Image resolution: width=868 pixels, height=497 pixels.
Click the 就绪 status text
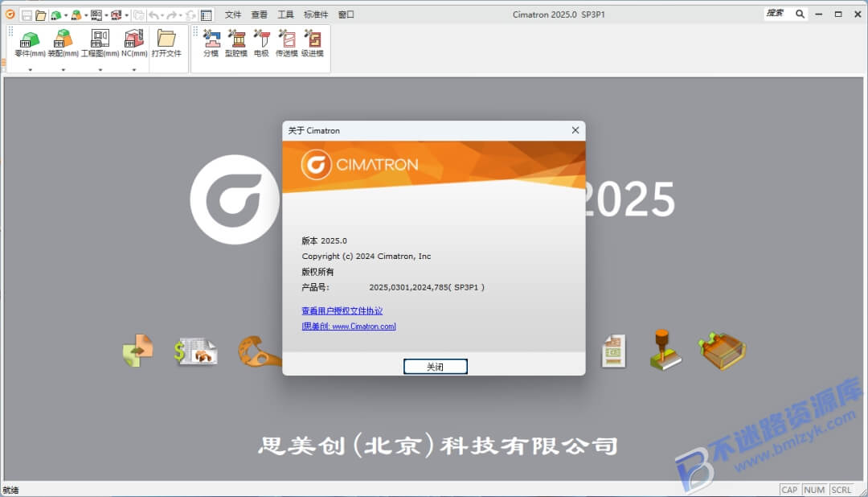tap(10, 490)
